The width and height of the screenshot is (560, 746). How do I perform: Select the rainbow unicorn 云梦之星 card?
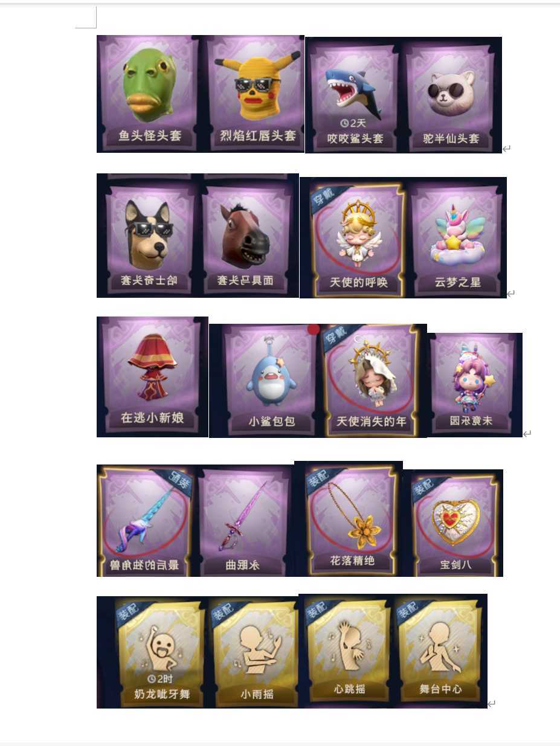click(457, 238)
